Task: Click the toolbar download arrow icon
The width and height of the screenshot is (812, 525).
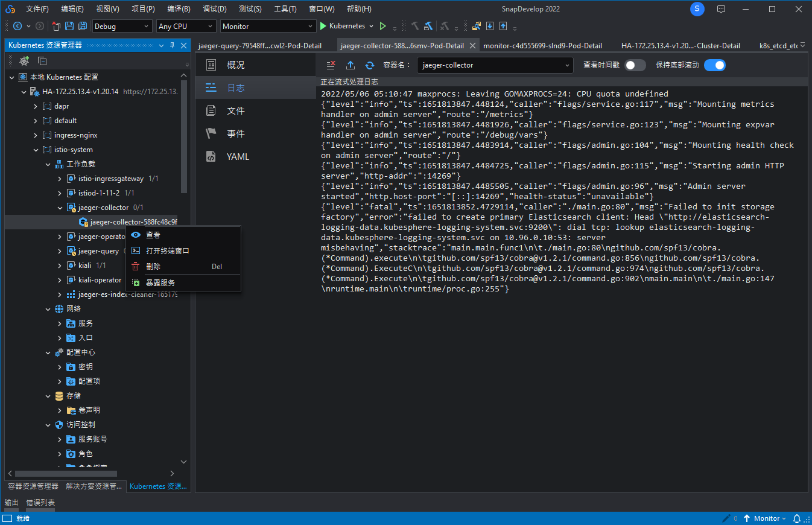Action: (490, 26)
